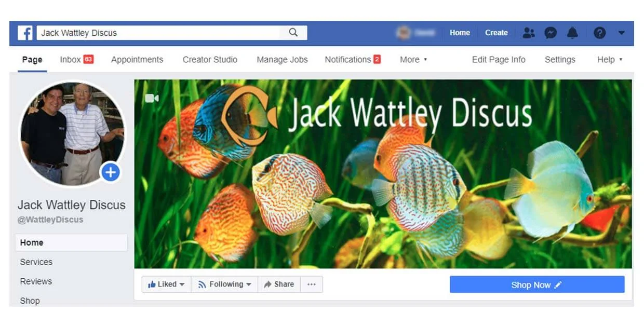Click the search magnifier icon
644x327 pixels.
[293, 33]
